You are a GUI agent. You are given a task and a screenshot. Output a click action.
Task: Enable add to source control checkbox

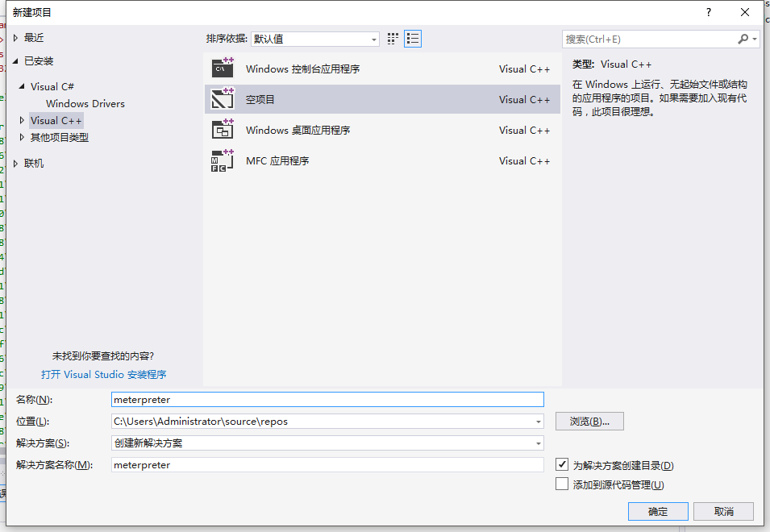(562, 484)
